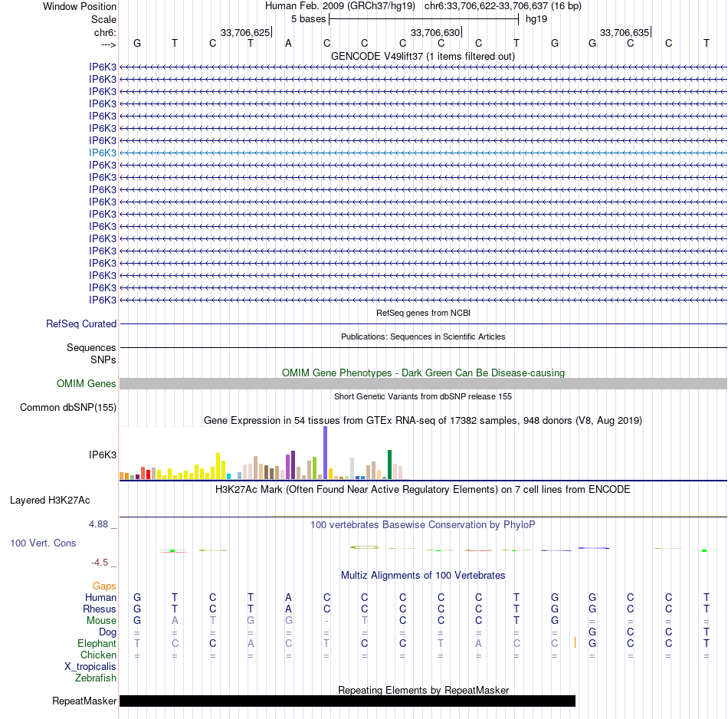Click the -4.5 lower scale value
This screenshot has height=719, width=728.
(100, 563)
